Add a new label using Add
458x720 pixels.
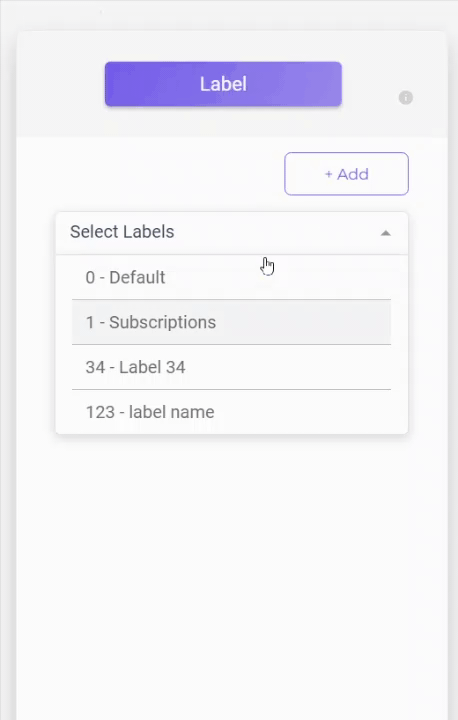coord(346,174)
